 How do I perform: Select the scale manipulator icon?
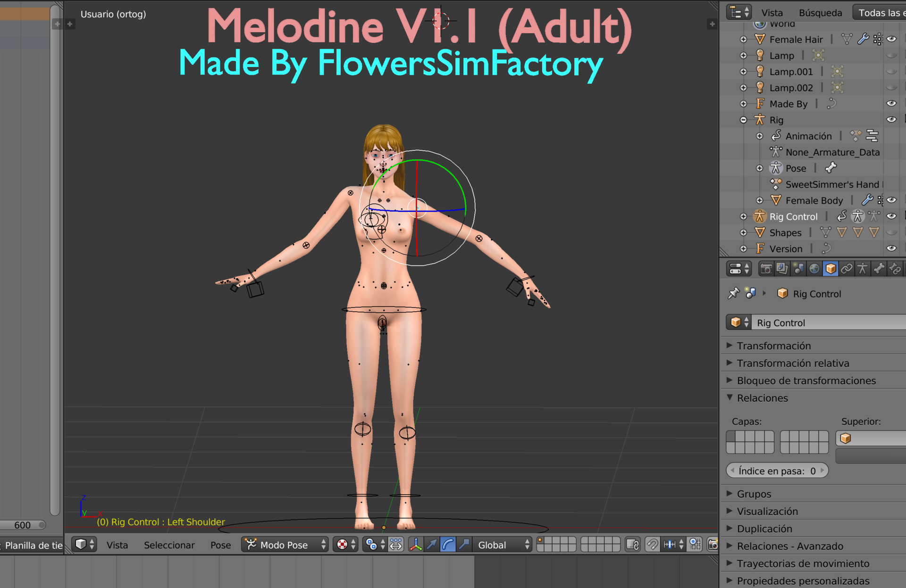(464, 545)
